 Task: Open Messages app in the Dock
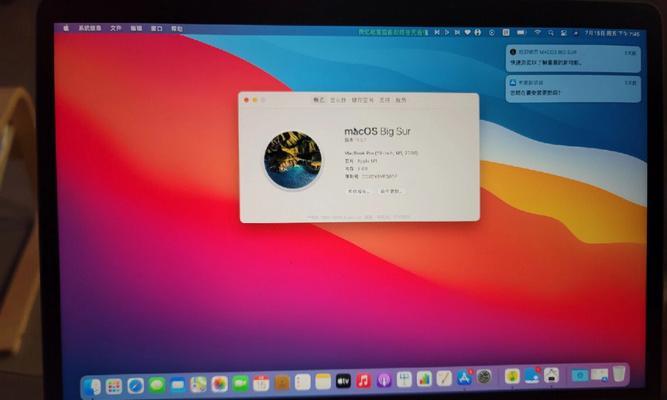(x=157, y=385)
